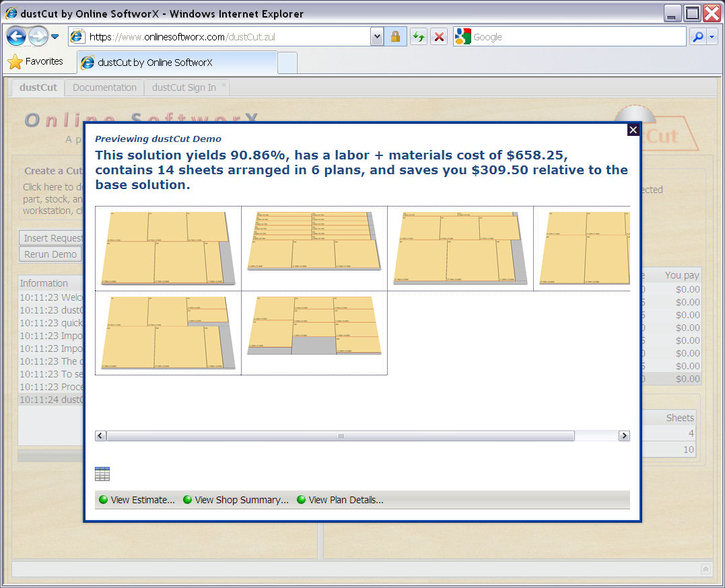Click the page icon in address bar

click(x=77, y=36)
